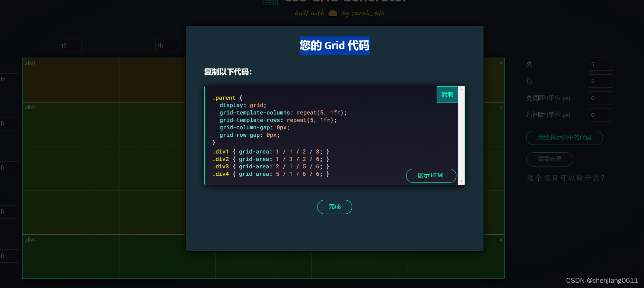Click the 复制以下代码 label

coord(228,72)
